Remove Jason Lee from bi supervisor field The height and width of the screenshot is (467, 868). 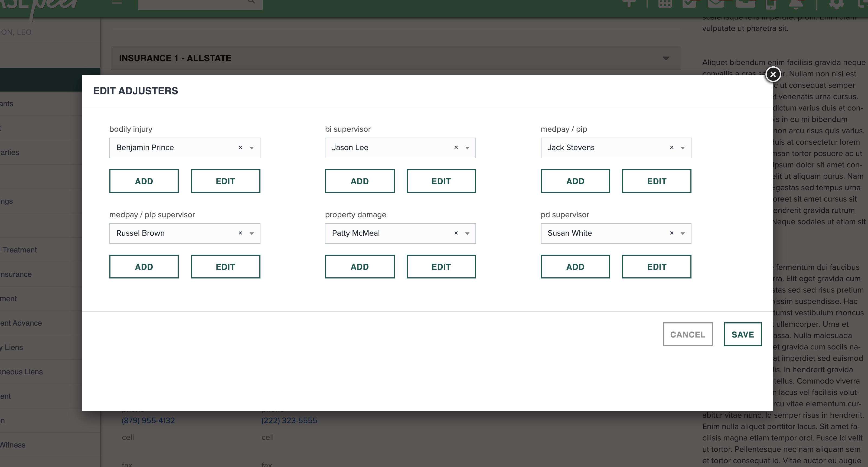[x=456, y=148]
